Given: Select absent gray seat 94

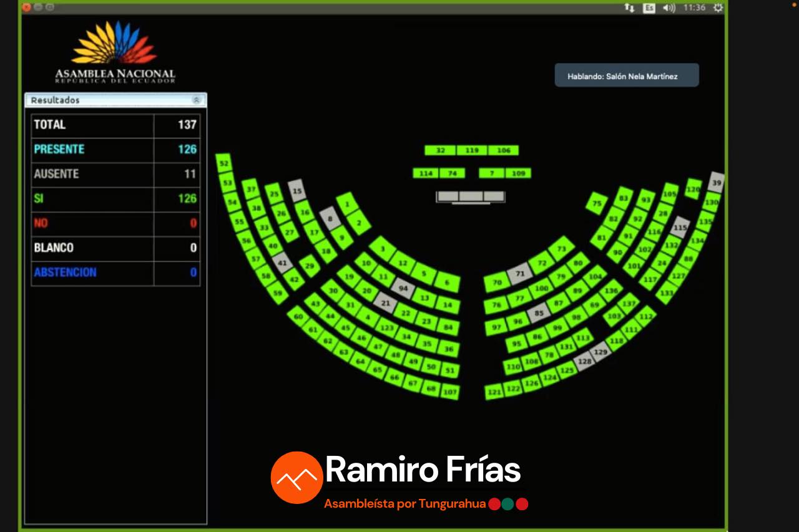Looking at the screenshot, I should [x=403, y=288].
